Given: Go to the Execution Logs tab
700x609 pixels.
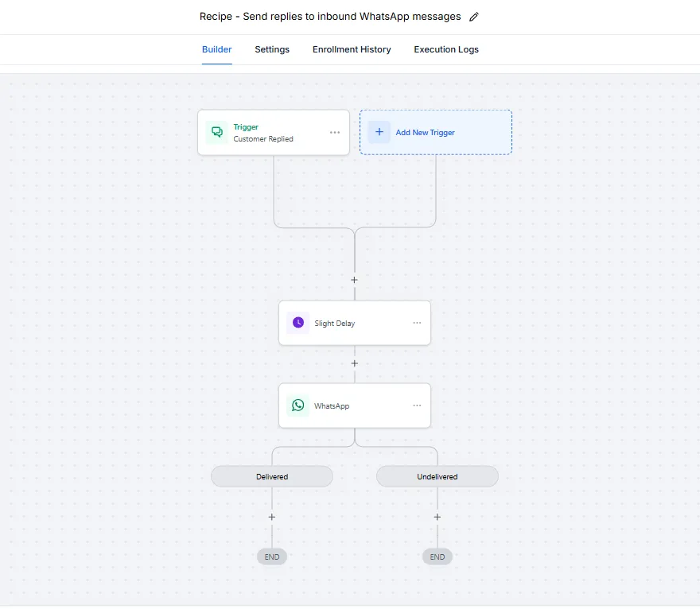Looking at the screenshot, I should [x=446, y=49].
